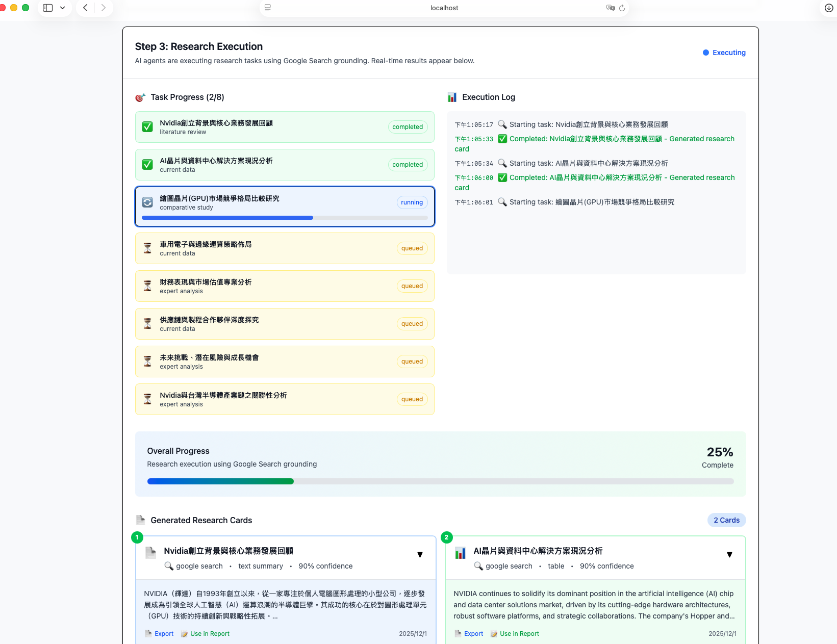The width and height of the screenshot is (837, 644).
Task: Click the spinning refresh icon on running task
Action: (147, 202)
